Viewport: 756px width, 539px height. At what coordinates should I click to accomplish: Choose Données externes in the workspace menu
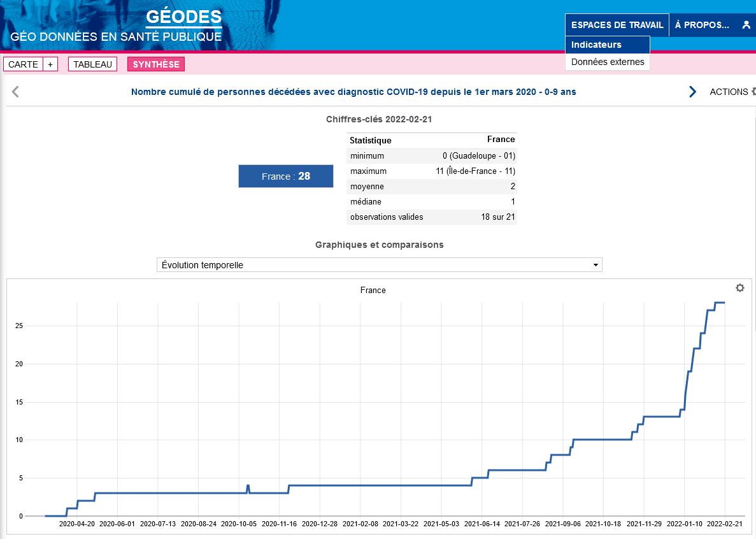pyautogui.click(x=608, y=62)
